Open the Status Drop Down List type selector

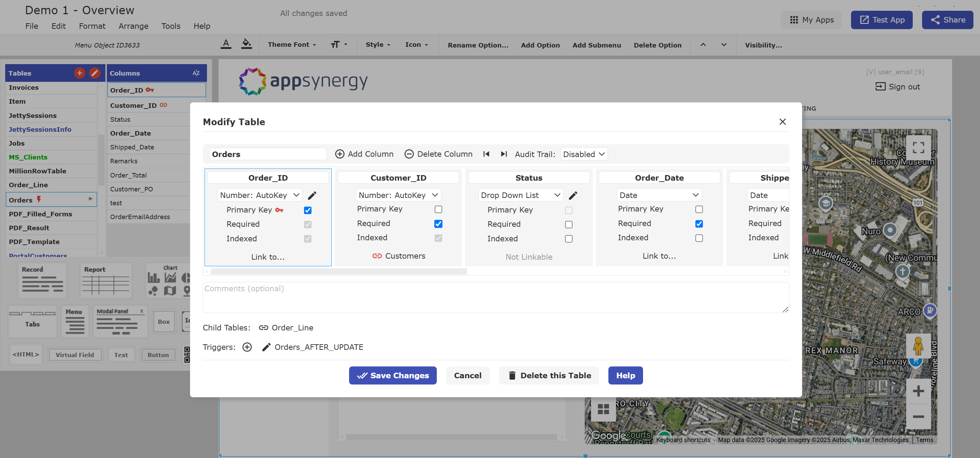(520, 195)
